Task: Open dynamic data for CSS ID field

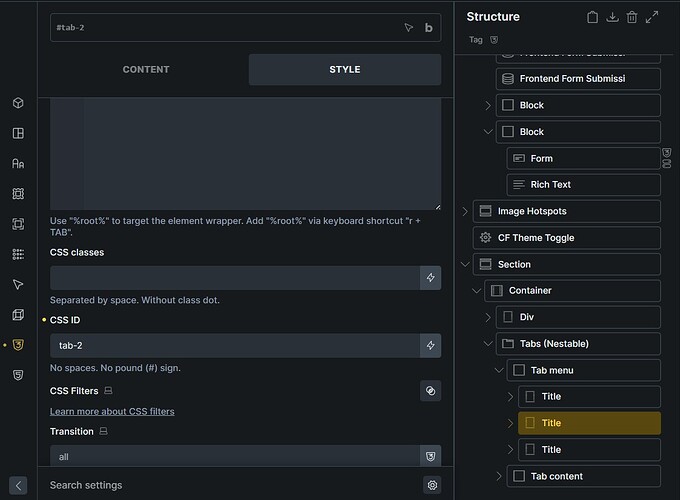Action: pos(430,345)
